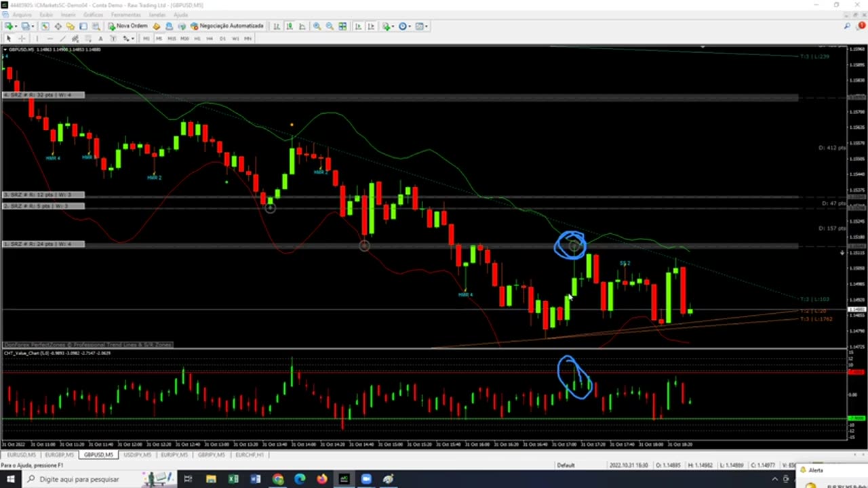Open the Inserir menu
868x488 pixels.
point(68,14)
